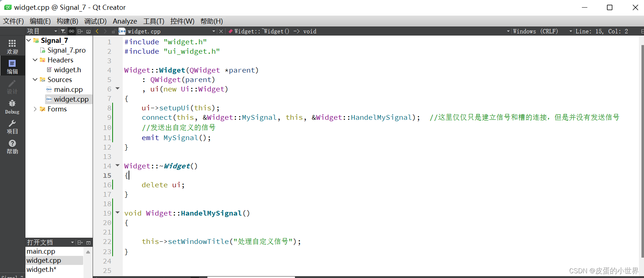Go forward in editor navigation history
The image size is (644, 278).
(105, 31)
